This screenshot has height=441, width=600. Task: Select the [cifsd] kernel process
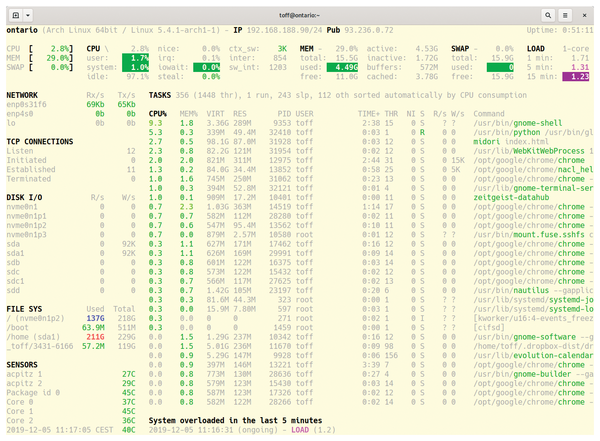tap(370, 328)
